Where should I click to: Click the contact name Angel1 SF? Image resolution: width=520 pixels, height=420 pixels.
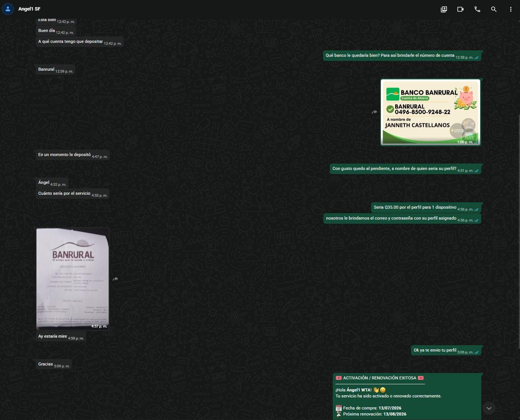tap(29, 9)
